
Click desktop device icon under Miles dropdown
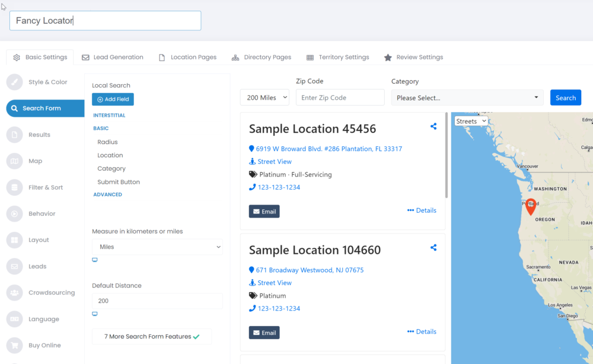point(95,260)
